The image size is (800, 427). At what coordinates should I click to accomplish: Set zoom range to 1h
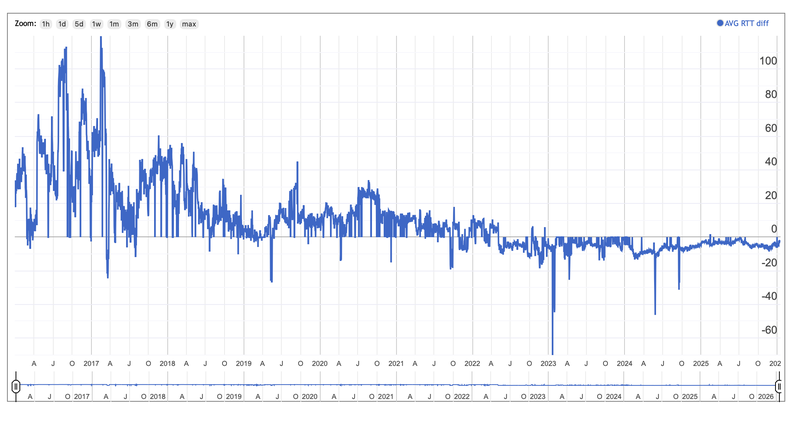pos(46,23)
